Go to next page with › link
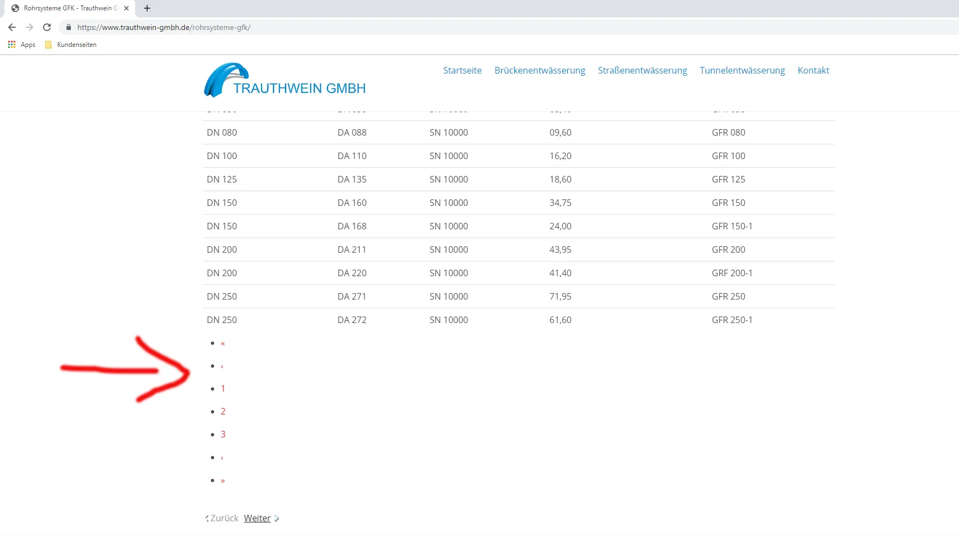Viewport: 959px width, 560px height. 222,458
